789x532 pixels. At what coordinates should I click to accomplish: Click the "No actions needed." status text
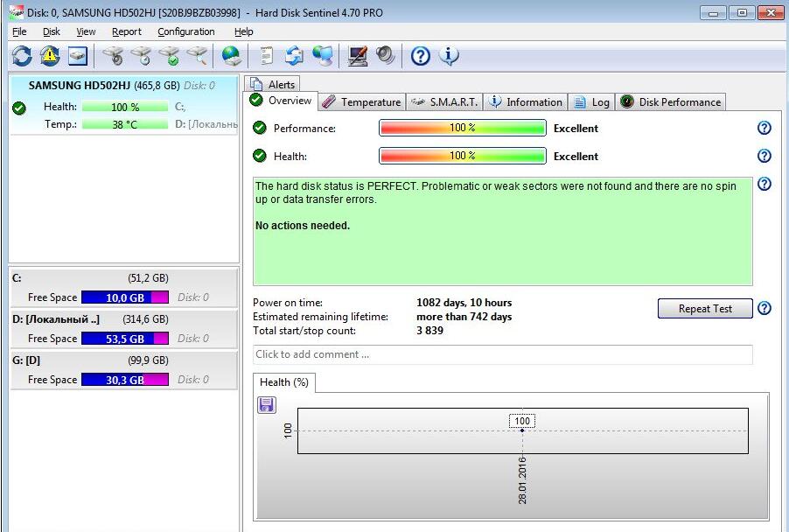click(x=303, y=226)
